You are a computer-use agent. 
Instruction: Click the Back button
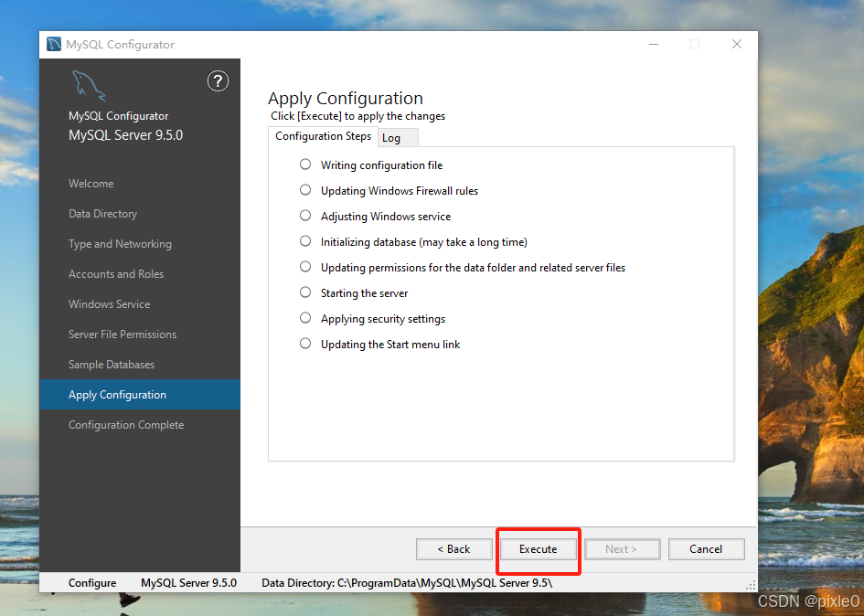[x=454, y=549]
